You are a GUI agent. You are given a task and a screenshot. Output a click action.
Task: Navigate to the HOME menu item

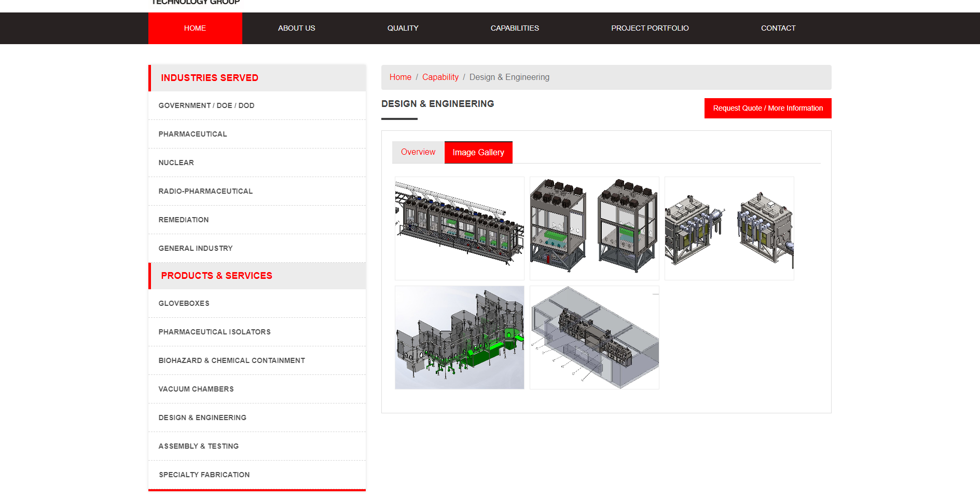pyautogui.click(x=195, y=28)
